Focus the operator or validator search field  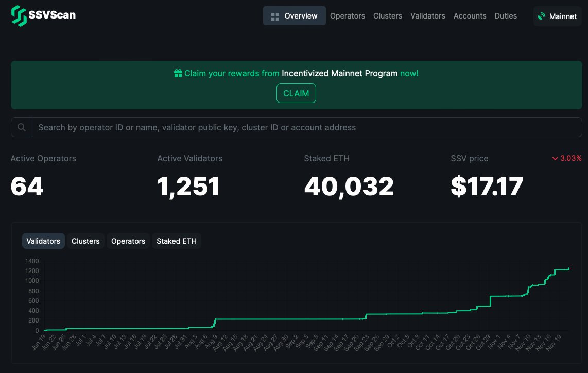point(307,127)
